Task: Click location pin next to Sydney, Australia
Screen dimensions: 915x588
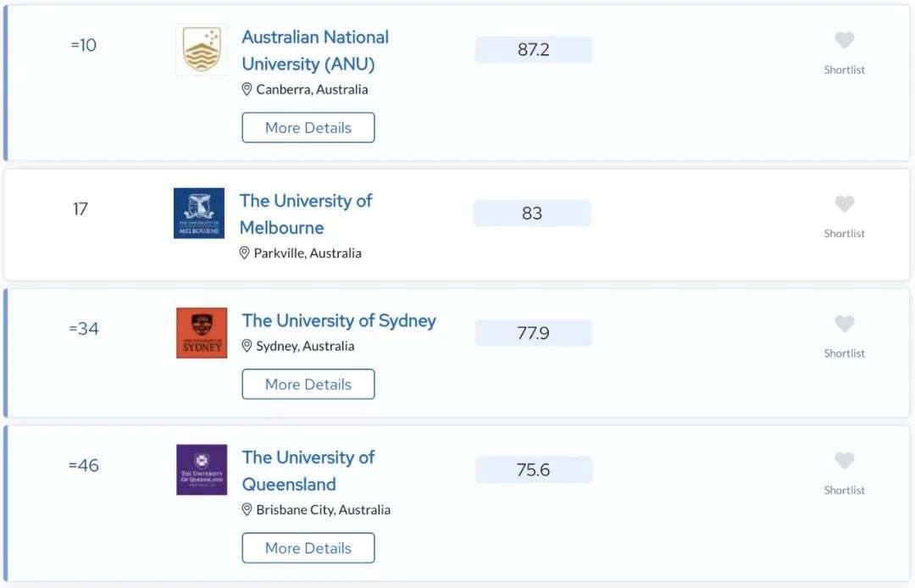Action: tap(247, 346)
